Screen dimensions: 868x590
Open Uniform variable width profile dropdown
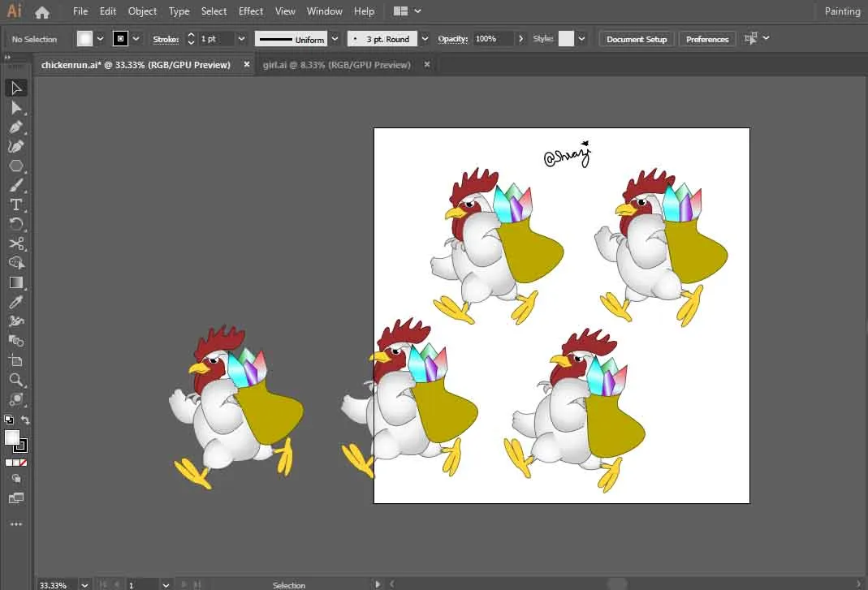tap(335, 39)
